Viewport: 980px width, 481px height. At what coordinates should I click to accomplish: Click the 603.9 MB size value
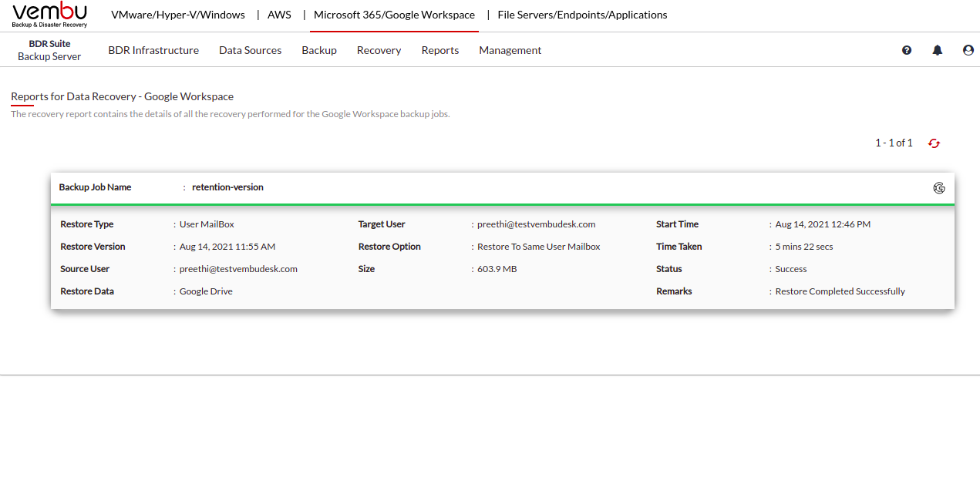click(x=497, y=269)
